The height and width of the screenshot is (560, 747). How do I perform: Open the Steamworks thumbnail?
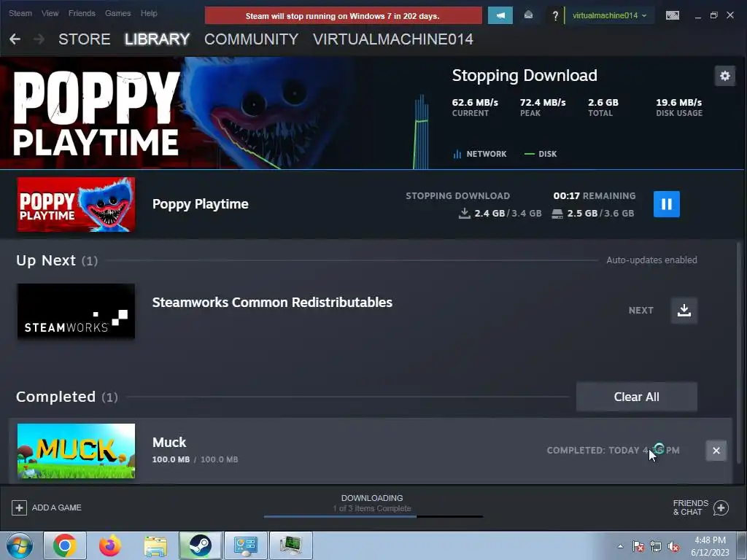(x=76, y=311)
